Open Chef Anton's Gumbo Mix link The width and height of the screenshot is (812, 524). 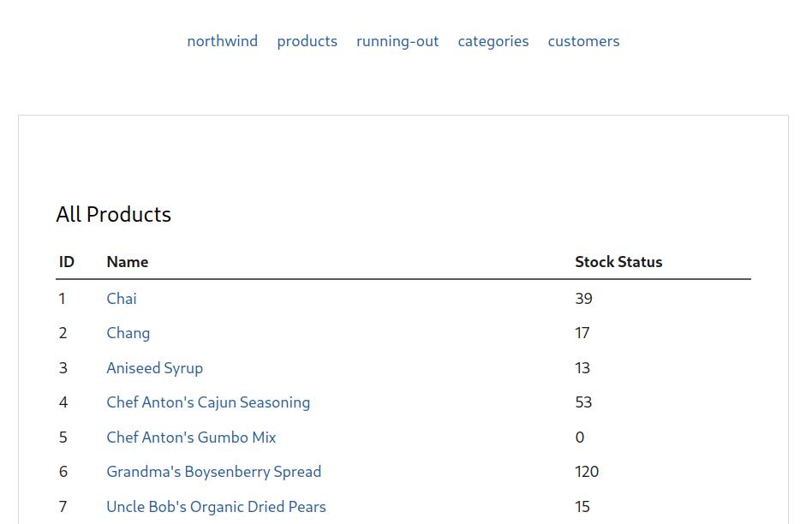click(191, 437)
